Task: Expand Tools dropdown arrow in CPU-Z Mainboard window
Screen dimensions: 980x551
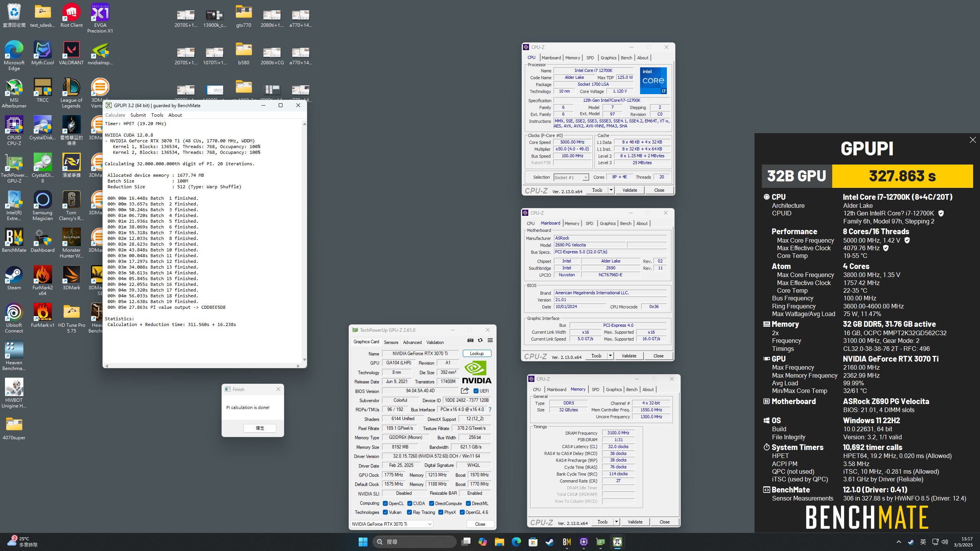Action: [610, 356]
